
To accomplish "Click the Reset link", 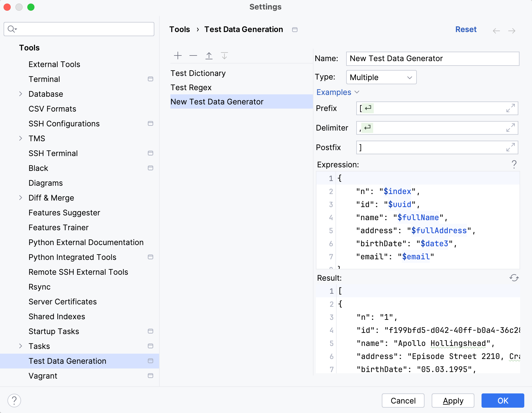I will point(465,29).
